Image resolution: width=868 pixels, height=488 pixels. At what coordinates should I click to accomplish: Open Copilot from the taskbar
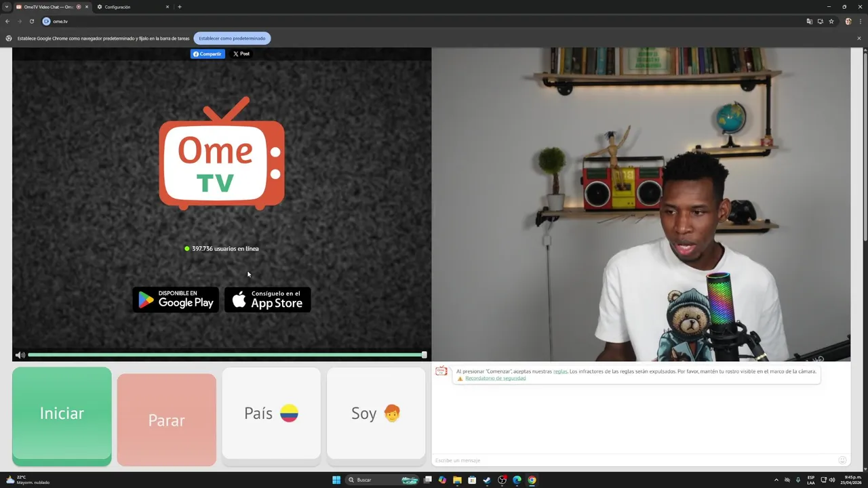[442, 480]
